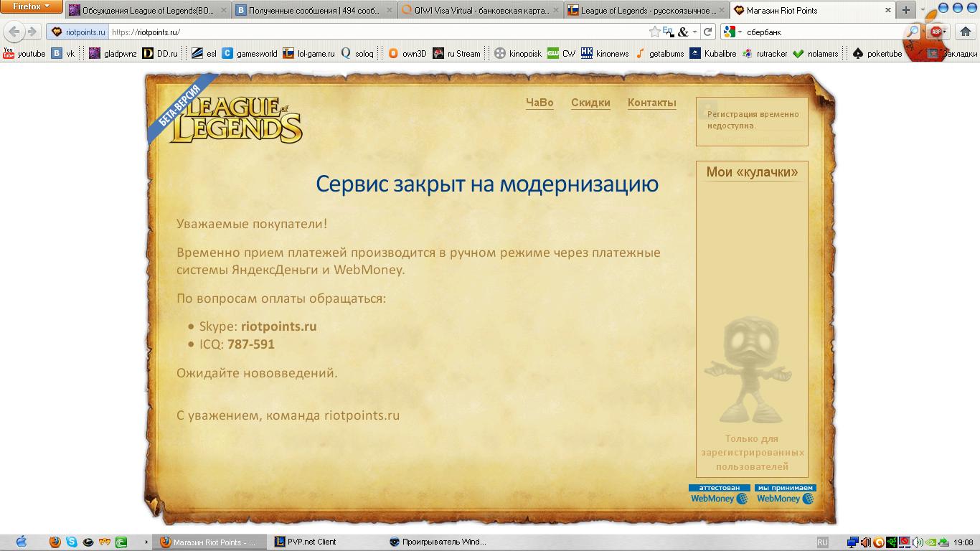
Task: Go back with the back arrow
Action: coord(14,32)
